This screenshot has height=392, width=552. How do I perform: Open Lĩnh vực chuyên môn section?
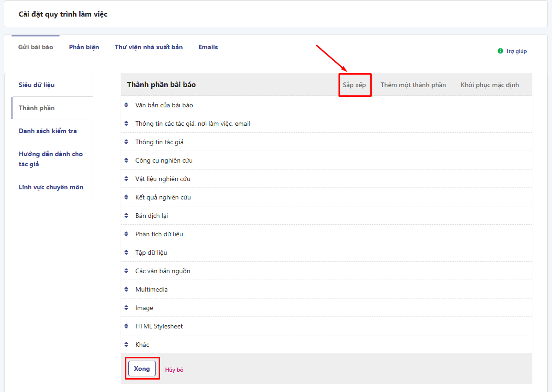51,187
